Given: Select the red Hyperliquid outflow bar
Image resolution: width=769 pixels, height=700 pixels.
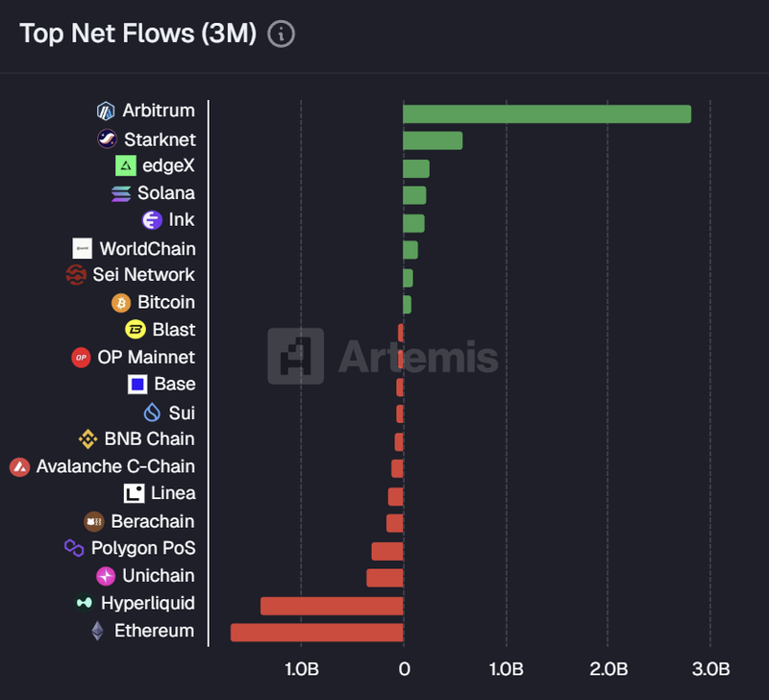Looking at the screenshot, I should tap(332, 606).
